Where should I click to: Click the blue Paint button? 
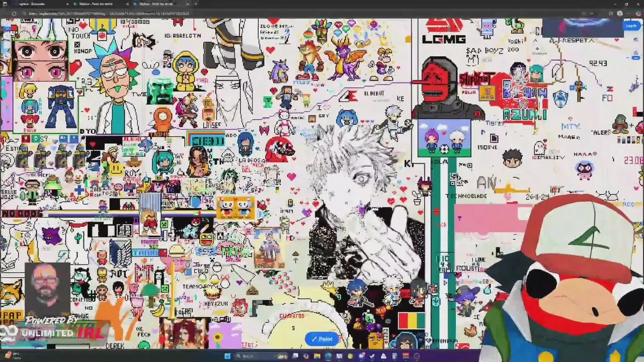[322, 339]
